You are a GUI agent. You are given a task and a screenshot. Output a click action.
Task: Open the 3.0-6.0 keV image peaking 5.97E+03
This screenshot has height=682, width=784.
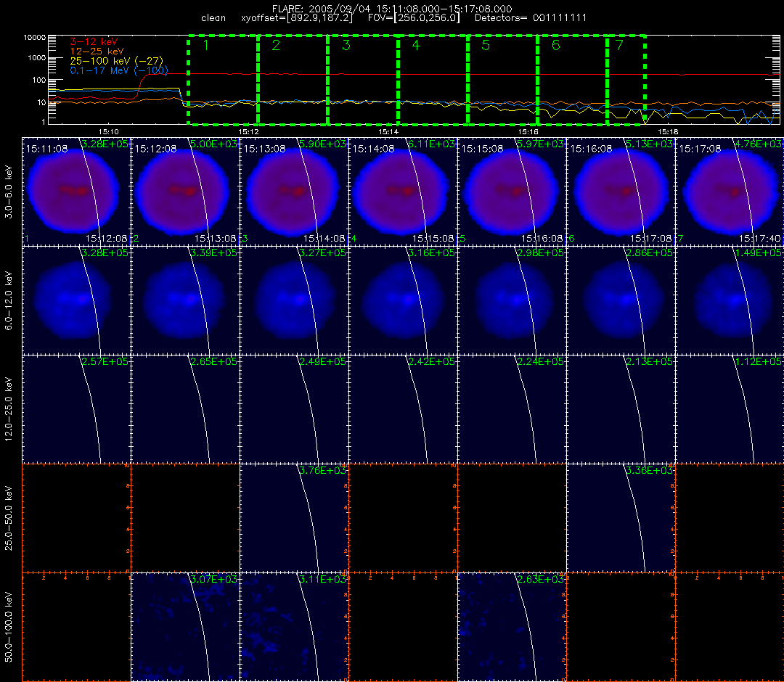tap(513, 192)
